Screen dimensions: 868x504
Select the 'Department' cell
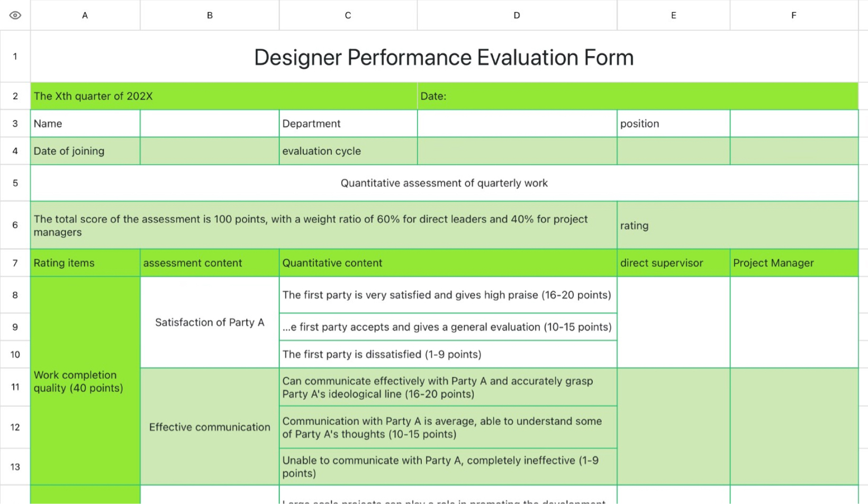click(x=348, y=123)
